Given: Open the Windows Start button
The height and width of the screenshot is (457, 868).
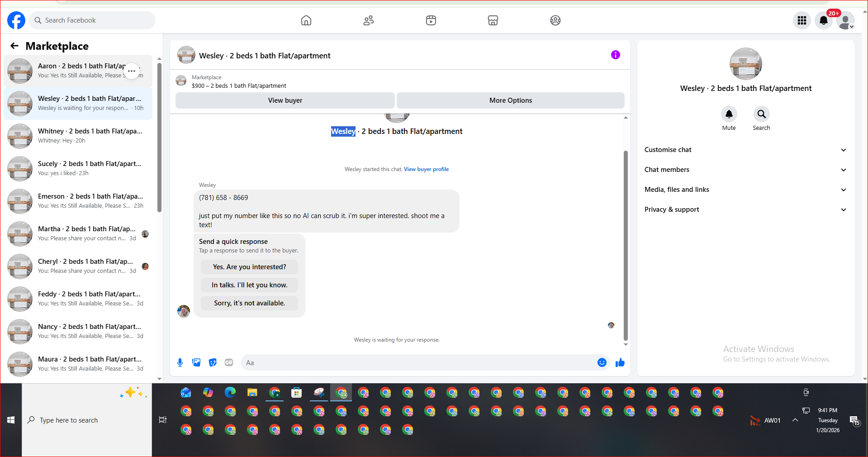Looking at the screenshot, I should coord(11,420).
